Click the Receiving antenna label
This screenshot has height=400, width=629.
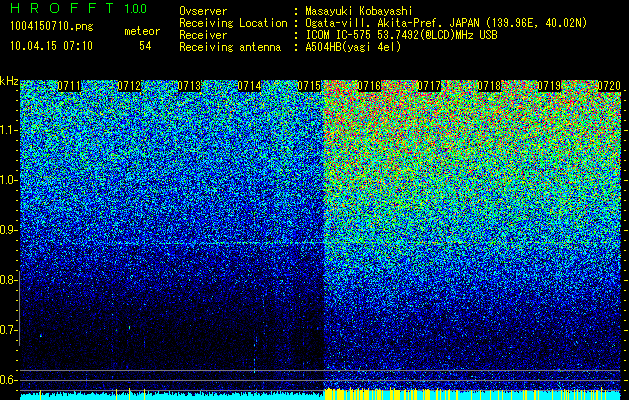click(230, 47)
